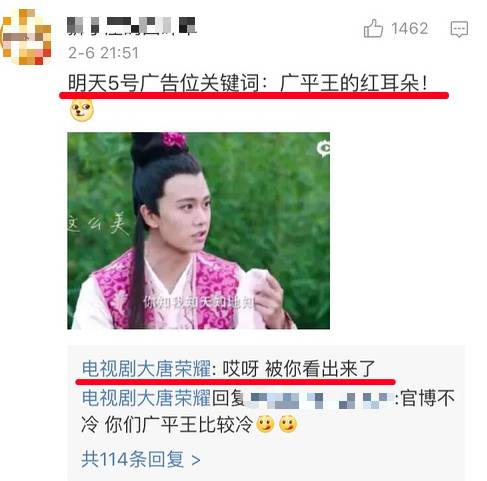Click the blurred username after 回复
487x481 pixels.
319,400
